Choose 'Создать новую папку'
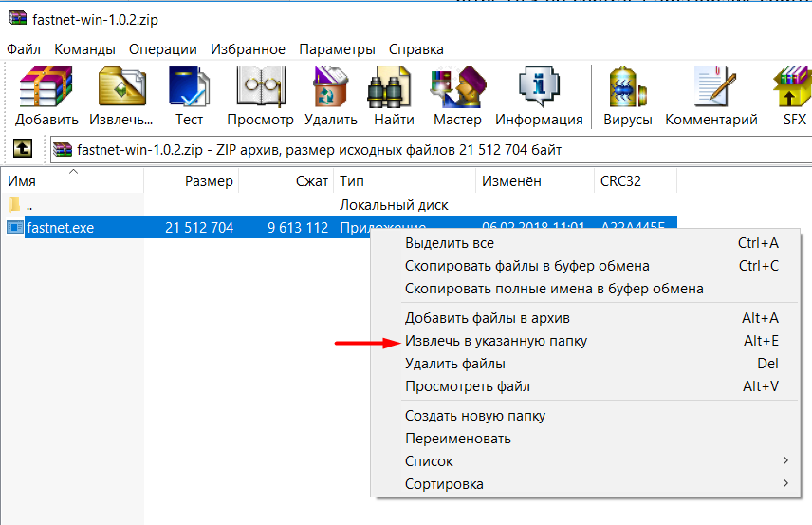This screenshot has width=812, height=525. (586, 416)
